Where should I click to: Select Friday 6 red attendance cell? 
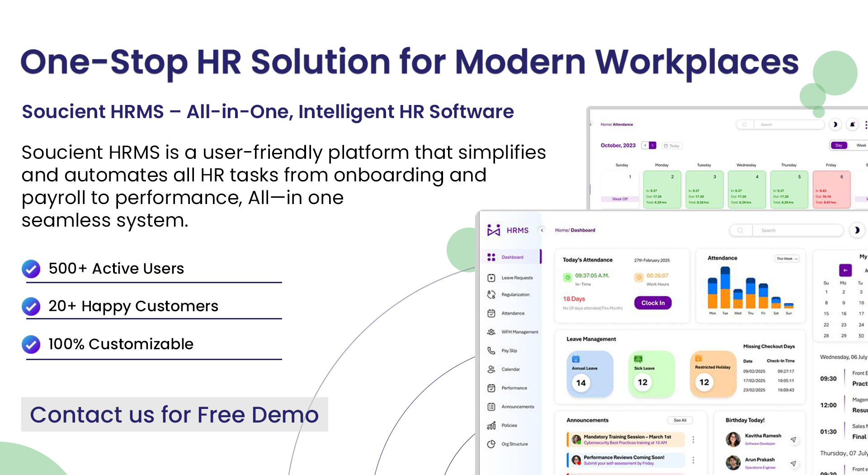tap(831, 190)
